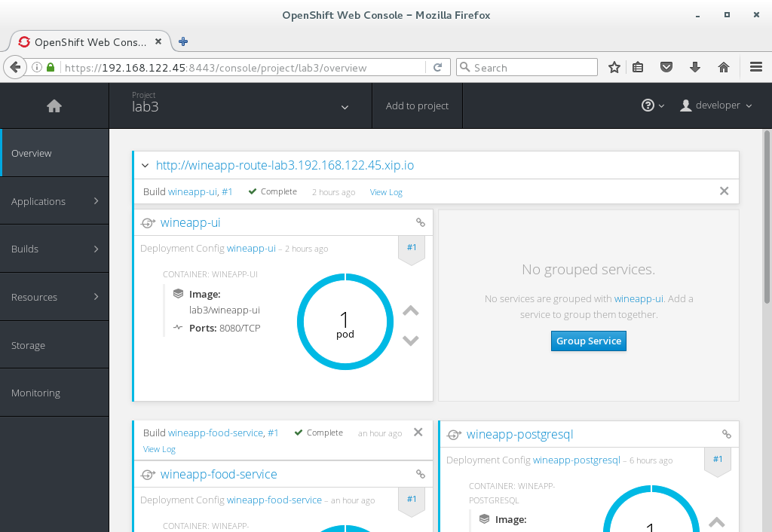Image resolution: width=772 pixels, height=532 pixels.
Task: Scale down wineapp-ui pods with down arrow
Action: 410,341
